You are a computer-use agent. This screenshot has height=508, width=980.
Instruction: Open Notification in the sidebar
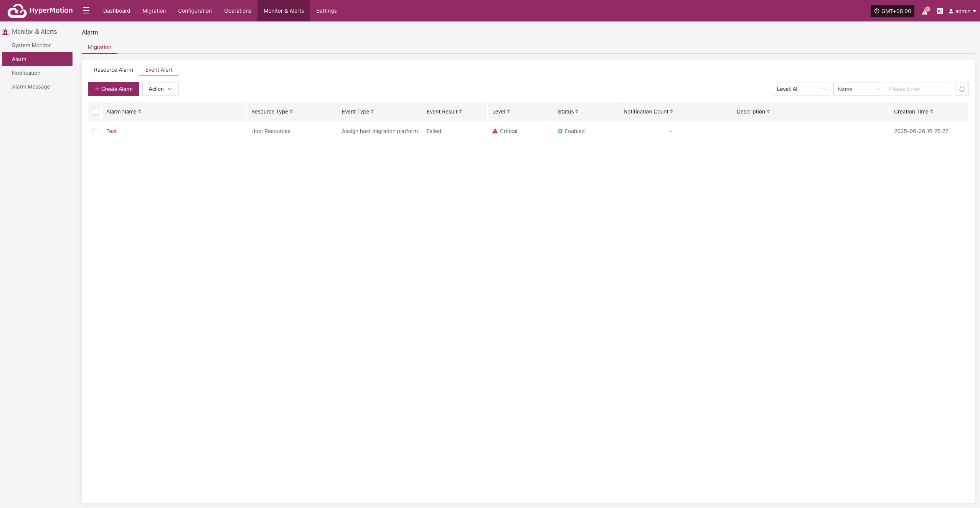37,73
